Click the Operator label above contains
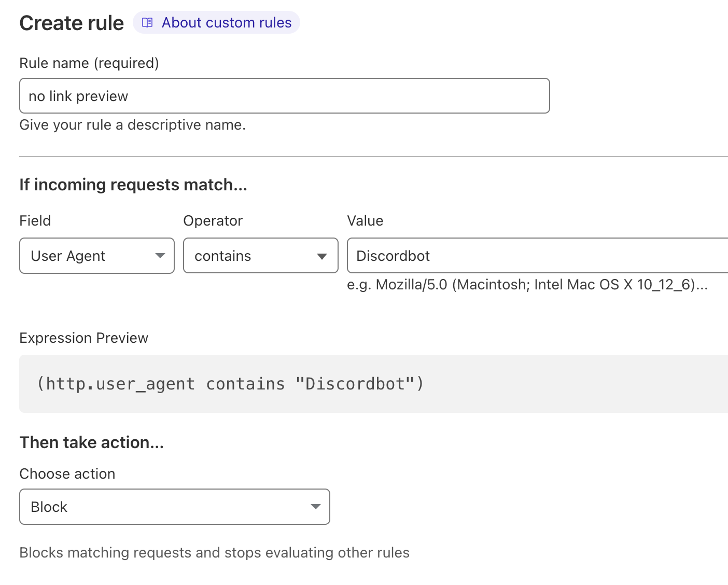 click(213, 221)
